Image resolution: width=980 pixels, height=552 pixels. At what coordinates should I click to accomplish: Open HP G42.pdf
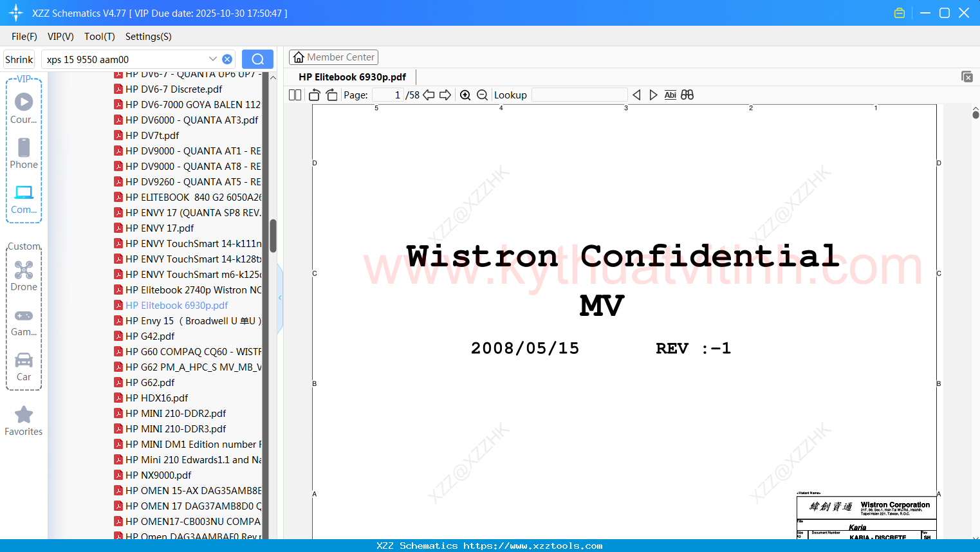point(150,336)
